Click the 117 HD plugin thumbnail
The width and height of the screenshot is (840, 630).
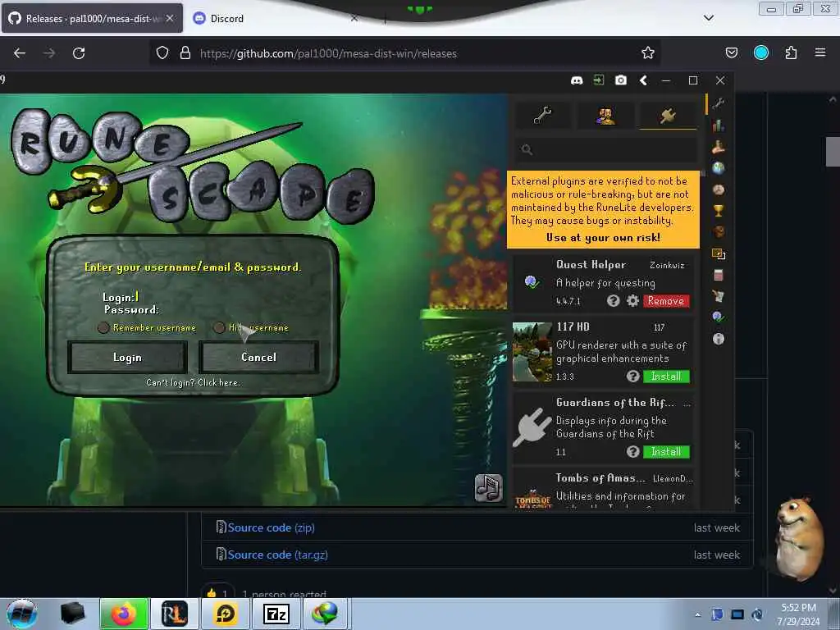click(532, 352)
